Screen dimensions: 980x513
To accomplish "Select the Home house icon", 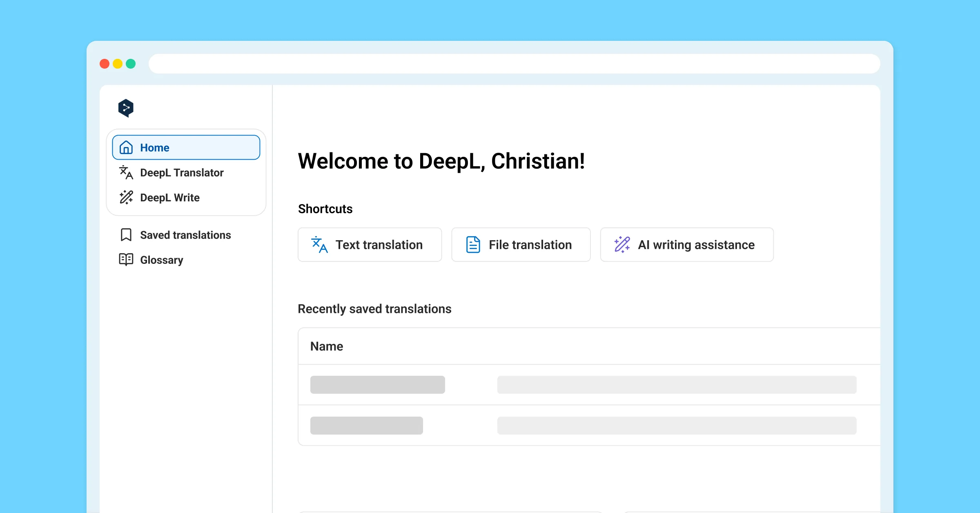I will tap(126, 147).
